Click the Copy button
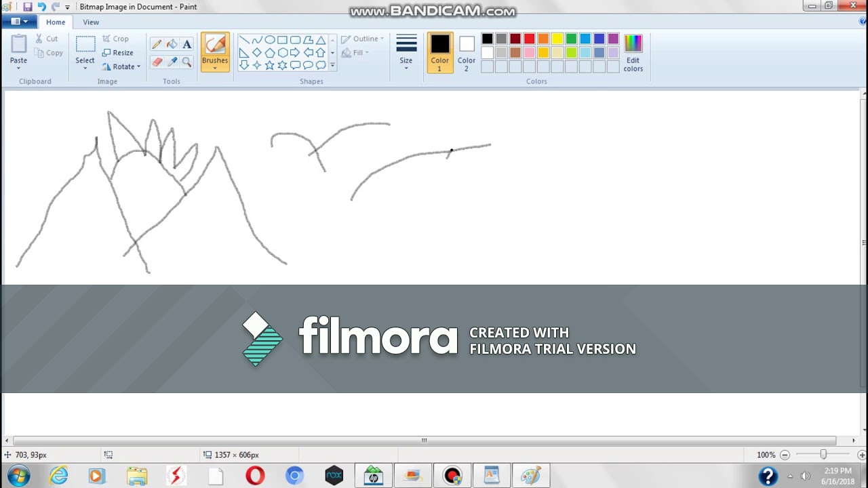Image resolution: width=868 pixels, height=488 pixels. coord(49,53)
